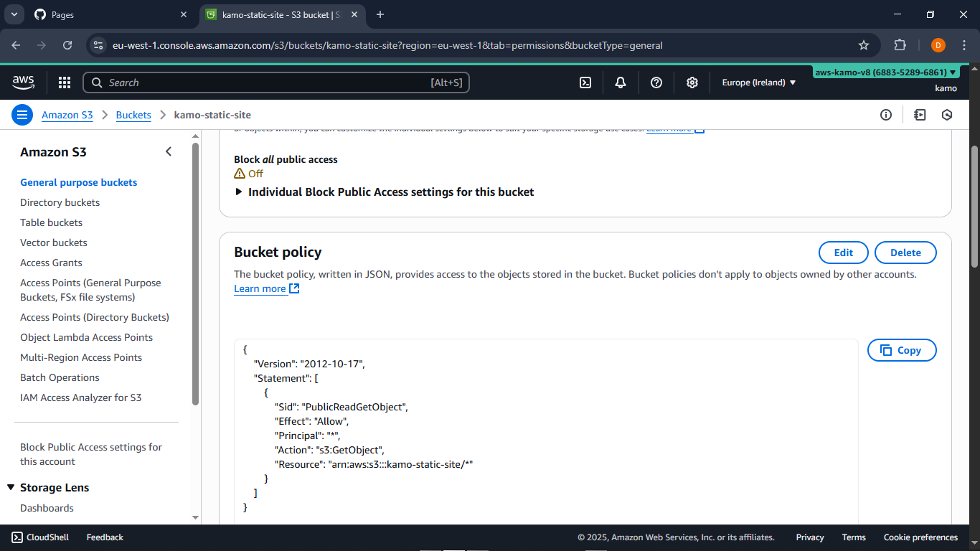Image resolution: width=980 pixels, height=551 pixels.
Task: Select Batch Operations in the sidebar
Action: pyautogui.click(x=60, y=377)
